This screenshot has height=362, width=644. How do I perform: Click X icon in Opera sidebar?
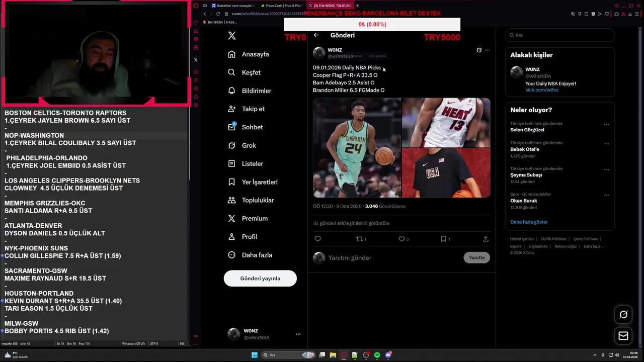(x=196, y=60)
